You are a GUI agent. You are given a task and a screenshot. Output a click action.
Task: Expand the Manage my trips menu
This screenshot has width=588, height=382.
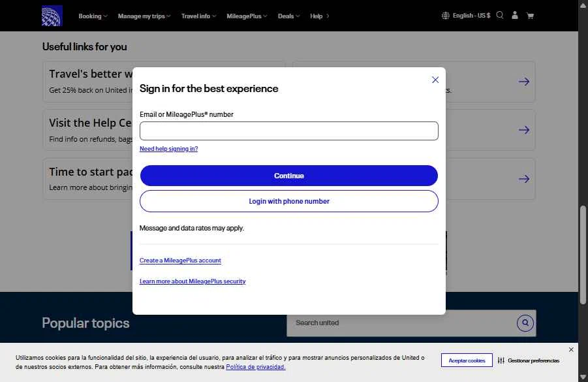pyautogui.click(x=144, y=16)
